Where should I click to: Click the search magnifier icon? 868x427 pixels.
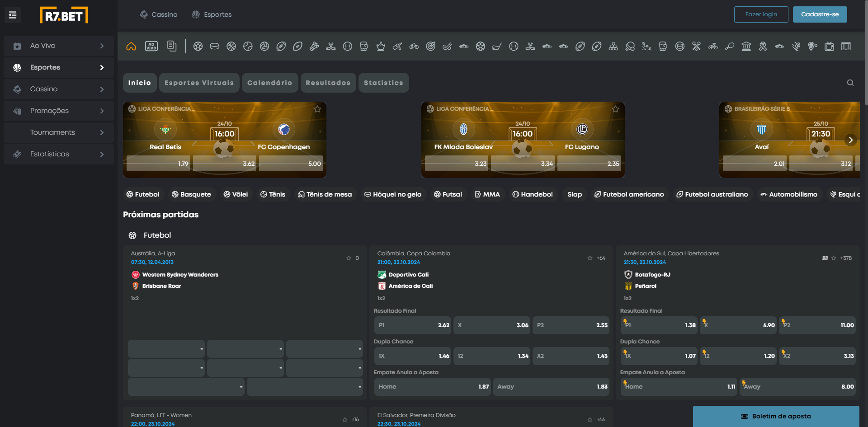850,83
